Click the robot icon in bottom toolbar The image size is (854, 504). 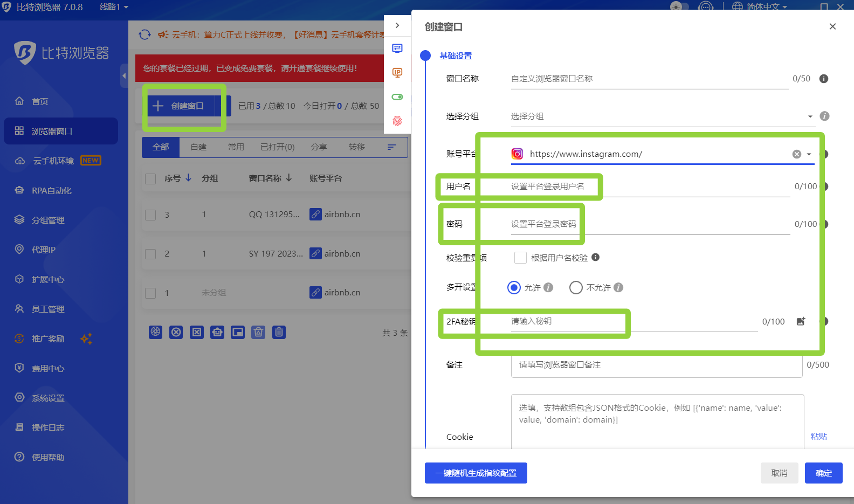pos(217,332)
